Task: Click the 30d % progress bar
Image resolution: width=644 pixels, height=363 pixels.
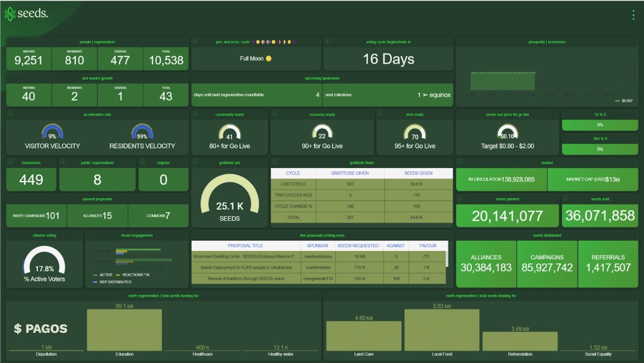Action: (x=600, y=149)
